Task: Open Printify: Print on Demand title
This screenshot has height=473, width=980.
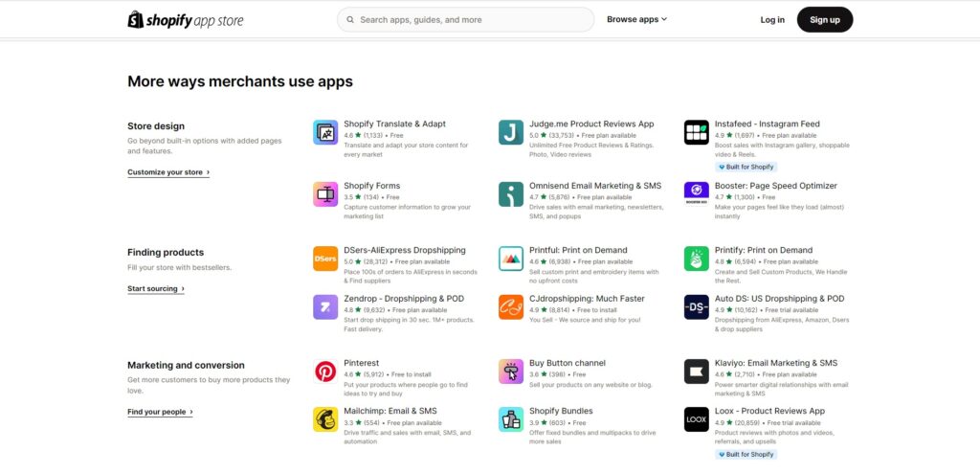Action: pyautogui.click(x=764, y=250)
